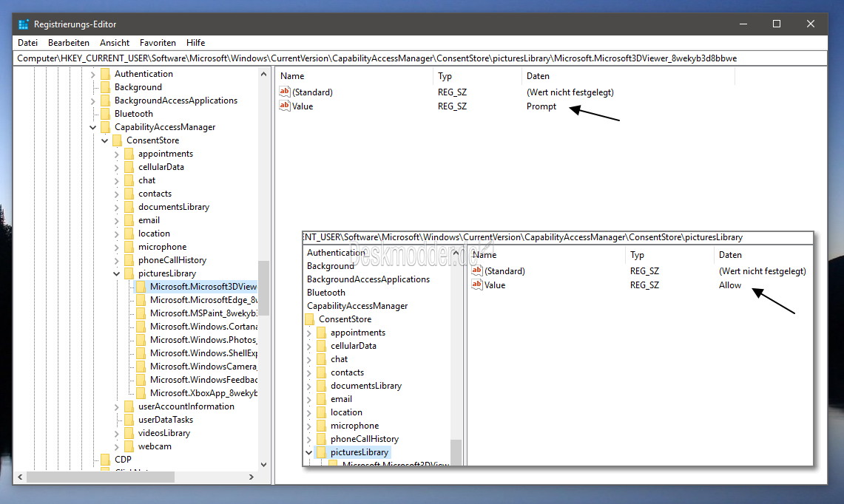The image size is (844, 504).
Task: Click the Microsoft.Windows.Photos folder icon
Action: [141, 340]
